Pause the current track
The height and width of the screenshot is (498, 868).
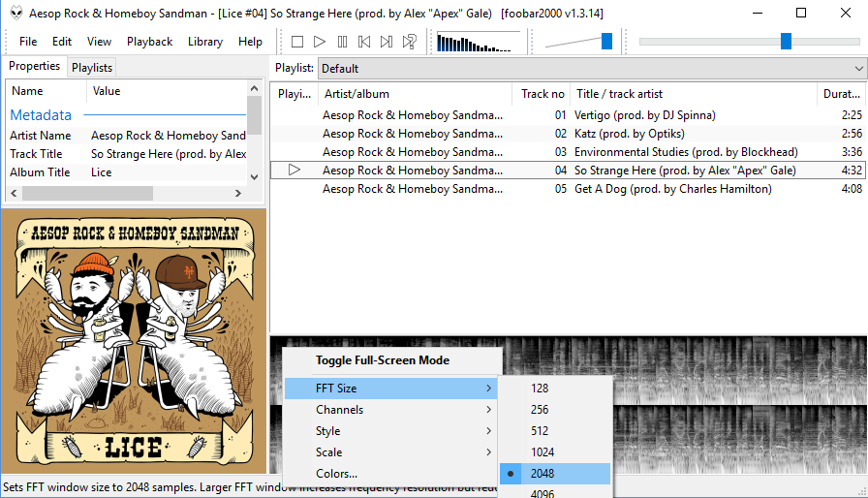tap(342, 42)
